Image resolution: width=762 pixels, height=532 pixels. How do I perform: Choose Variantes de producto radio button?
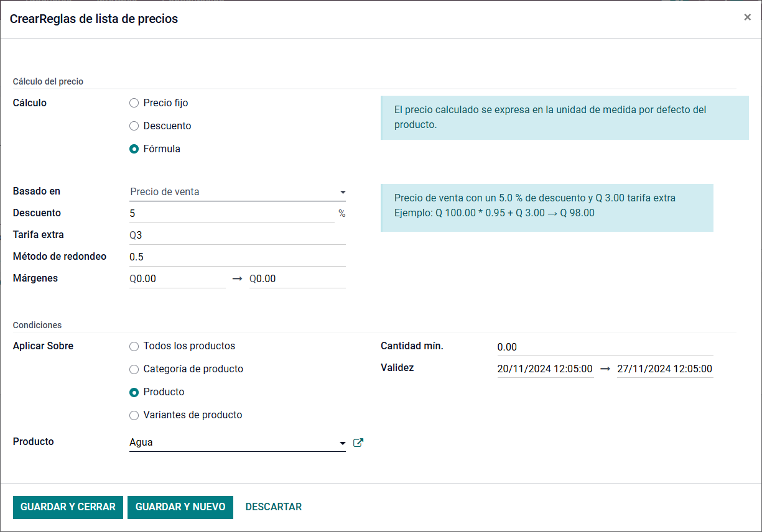(x=134, y=415)
